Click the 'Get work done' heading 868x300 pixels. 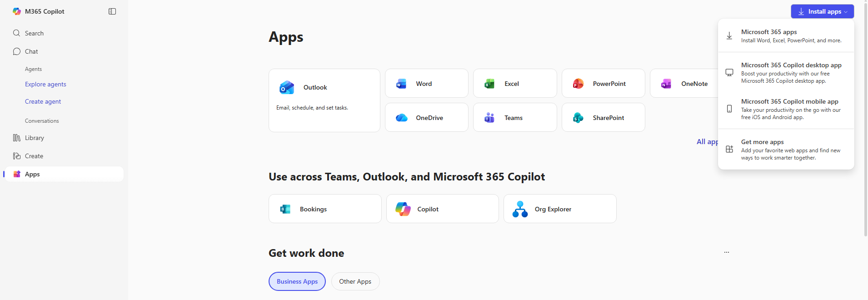306,253
